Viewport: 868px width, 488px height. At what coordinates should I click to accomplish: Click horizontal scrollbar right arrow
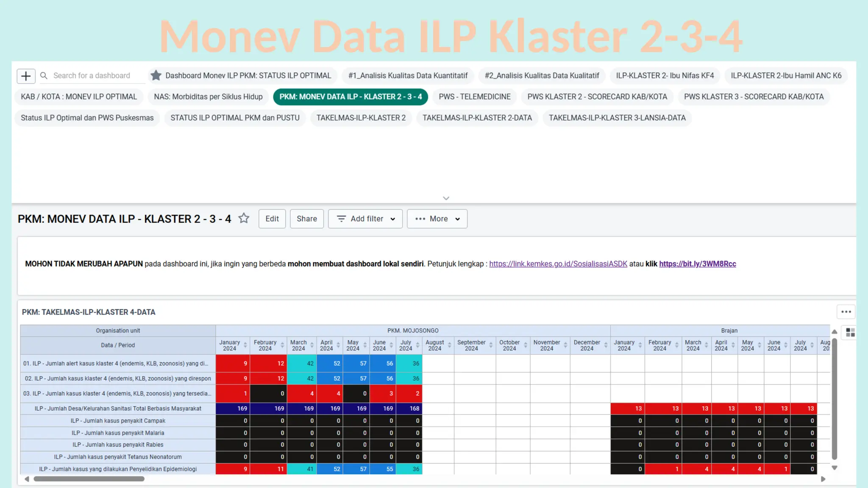pos(823,479)
